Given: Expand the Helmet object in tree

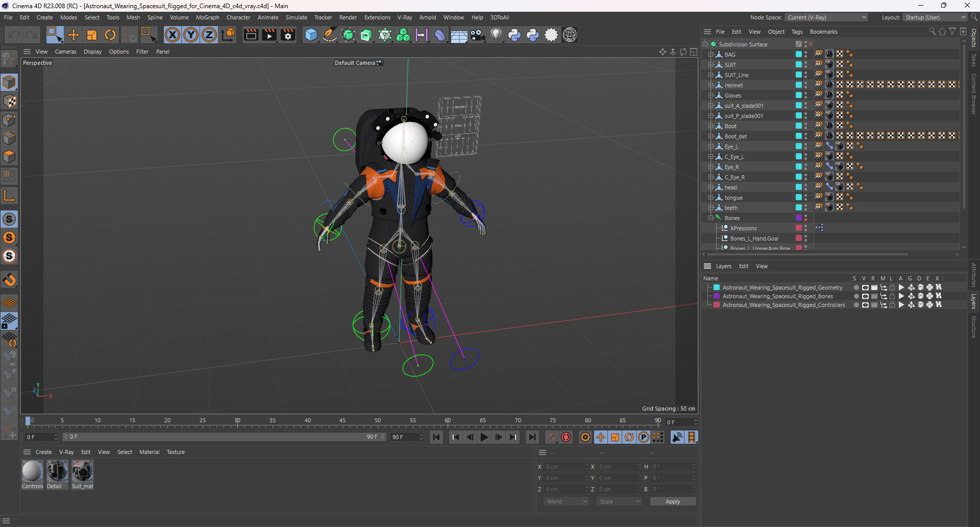Looking at the screenshot, I should tap(710, 85).
